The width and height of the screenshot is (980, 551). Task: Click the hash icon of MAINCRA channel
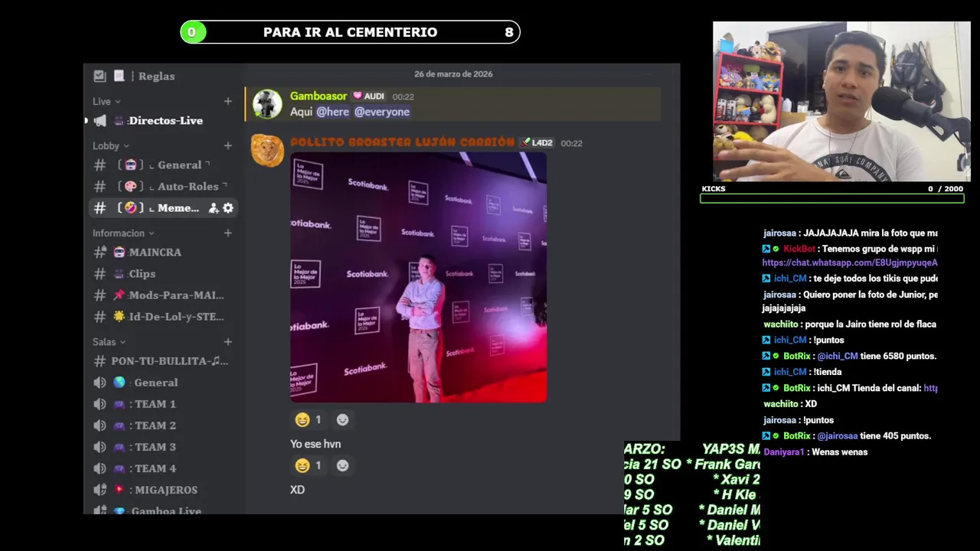[100, 253]
